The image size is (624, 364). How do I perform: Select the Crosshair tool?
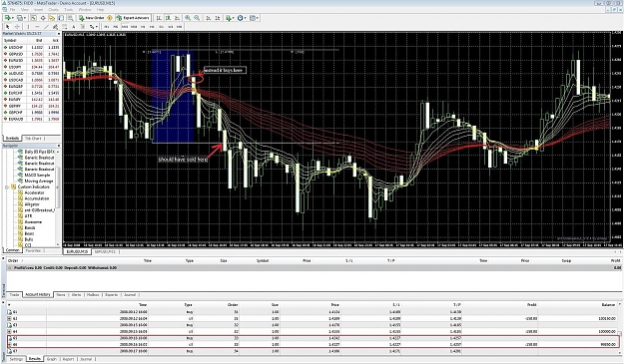pyautogui.click(x=17, y=27)
